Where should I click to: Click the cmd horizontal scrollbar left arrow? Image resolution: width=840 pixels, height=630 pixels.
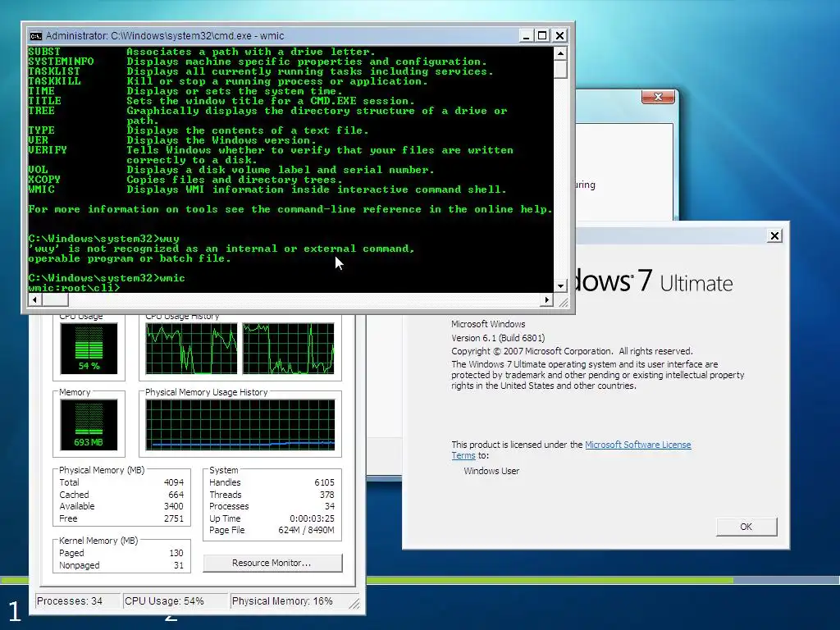[34, 300]
